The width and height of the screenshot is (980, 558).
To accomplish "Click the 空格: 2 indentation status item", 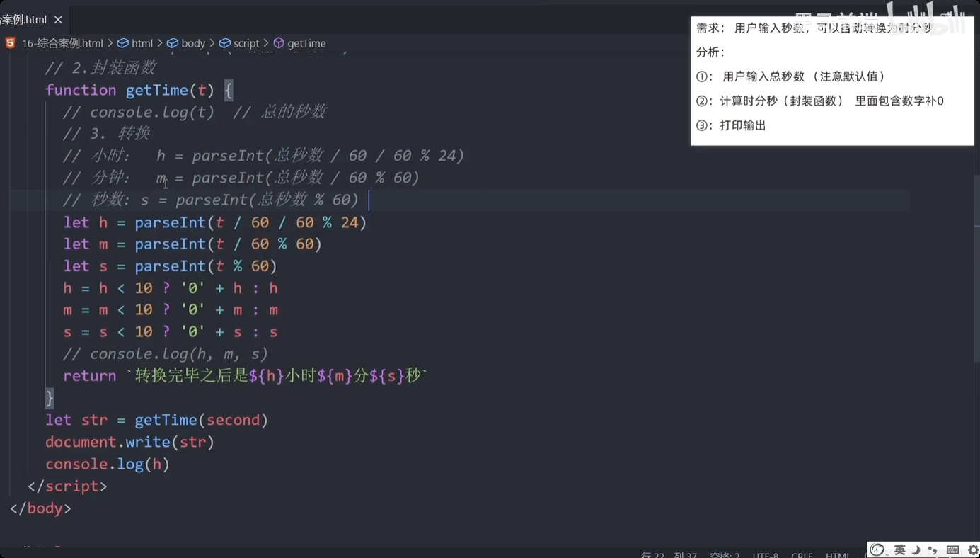I will point(725,555).
